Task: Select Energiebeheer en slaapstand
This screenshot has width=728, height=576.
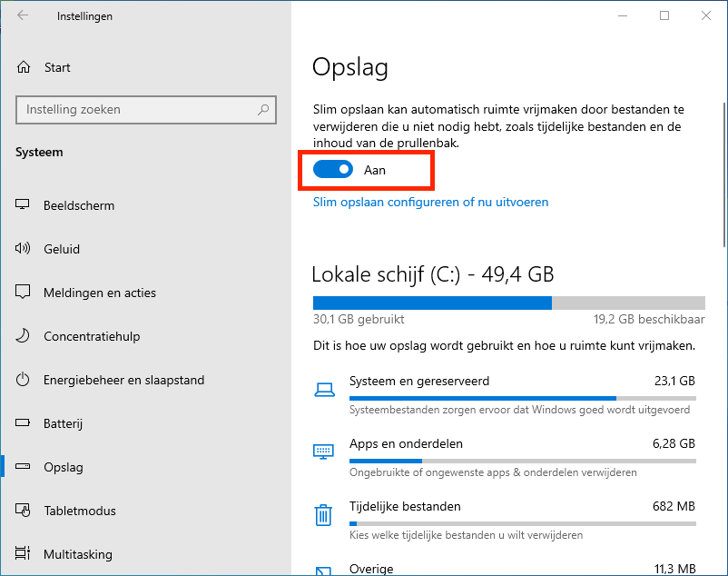Action: point(123,380)
